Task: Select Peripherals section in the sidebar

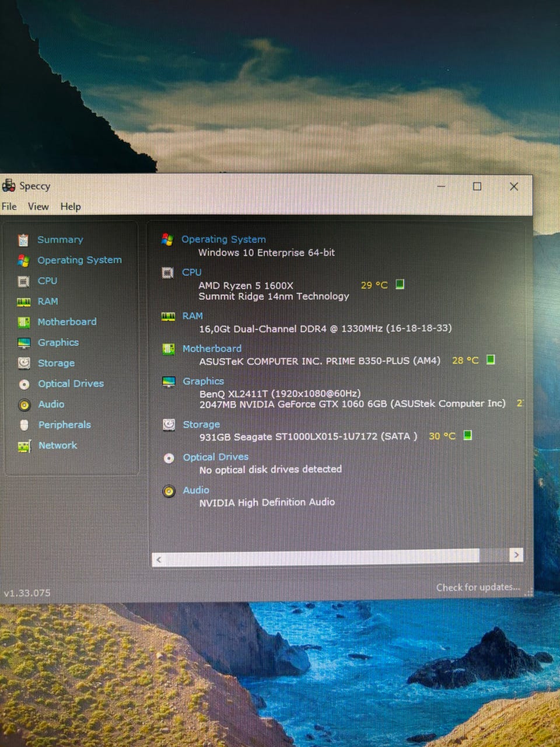Action: click(65, 425)
